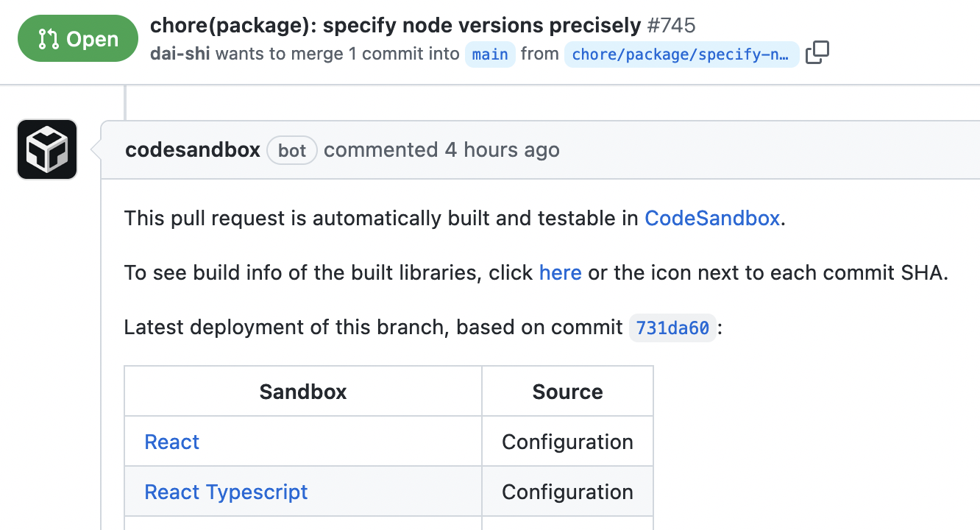
Task: Click the here link for build info
Action: pyautogui.click(x=560, y=272)
